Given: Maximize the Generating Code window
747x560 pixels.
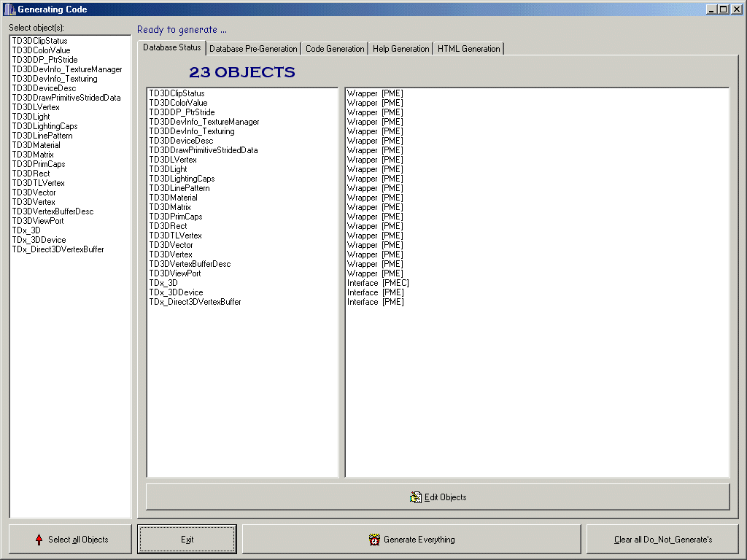Looking at the screenshot, I should (x=723, y=9).
